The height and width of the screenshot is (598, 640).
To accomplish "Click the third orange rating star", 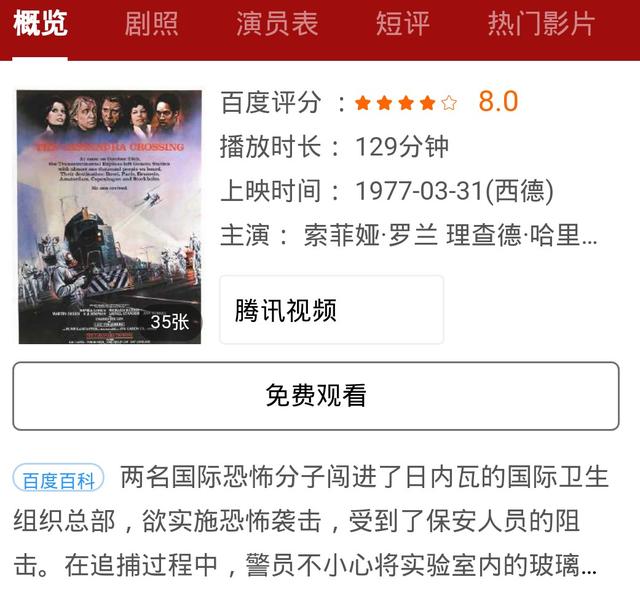I will click(406, 103).
